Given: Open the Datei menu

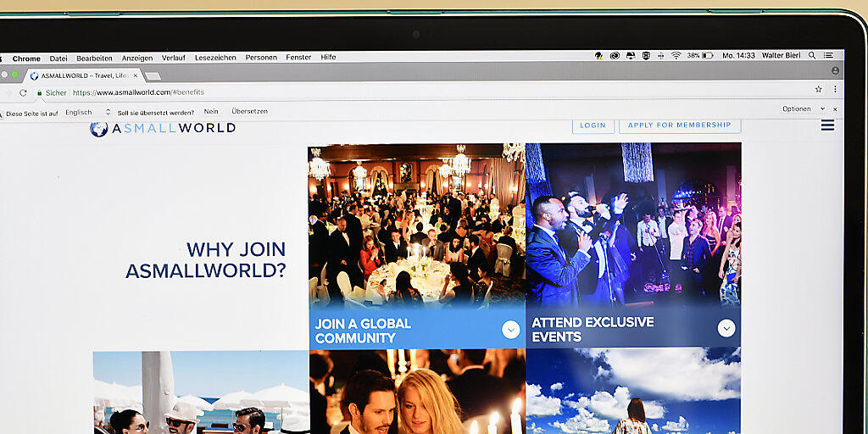Looking at the screenshot, I should 58,58.
